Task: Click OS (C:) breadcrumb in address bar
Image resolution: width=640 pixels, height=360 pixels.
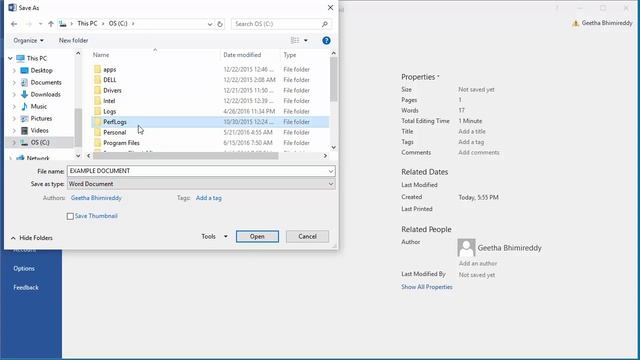Action: (x=118, y=24)
